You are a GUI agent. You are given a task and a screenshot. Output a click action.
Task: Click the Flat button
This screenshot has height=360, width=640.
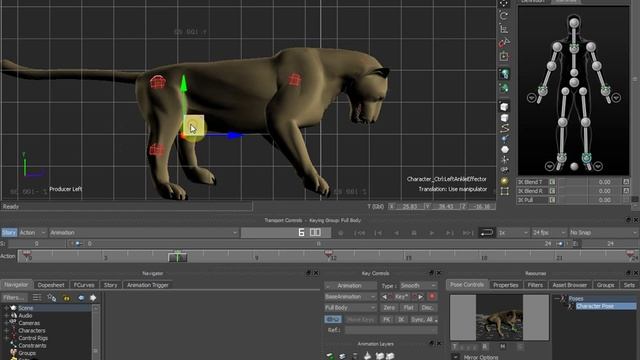pos(408,308)
